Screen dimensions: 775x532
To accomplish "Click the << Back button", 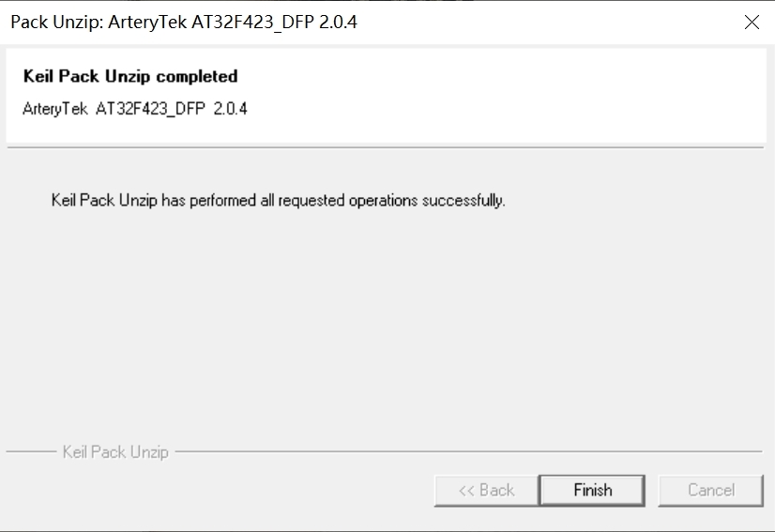I will click(486, 491).
